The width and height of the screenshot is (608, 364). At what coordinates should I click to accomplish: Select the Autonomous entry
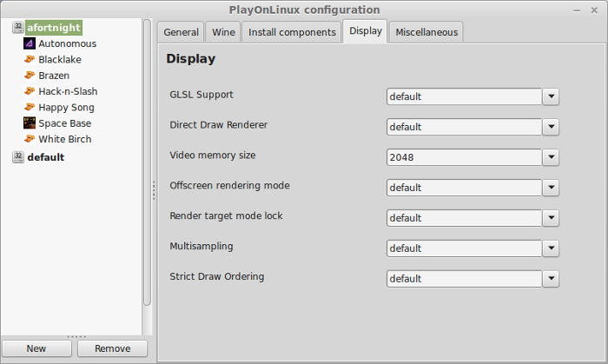click(x=68, y=43)
